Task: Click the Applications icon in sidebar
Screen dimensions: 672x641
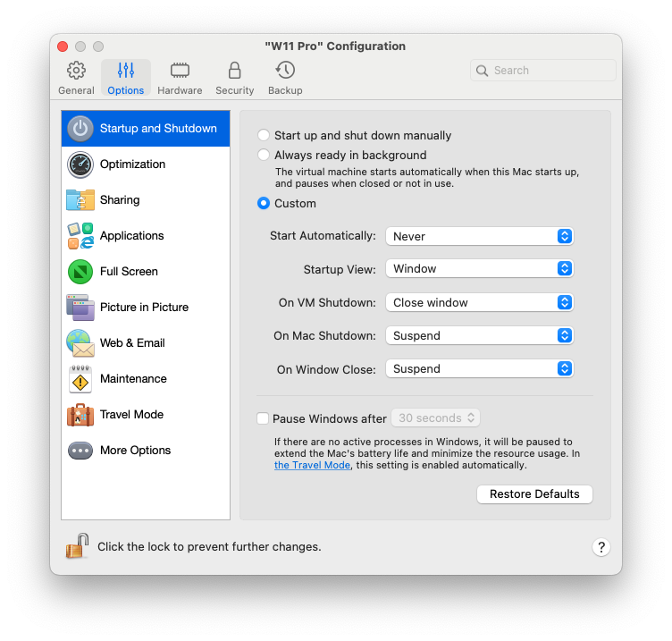Action: (x=80, y=236)
